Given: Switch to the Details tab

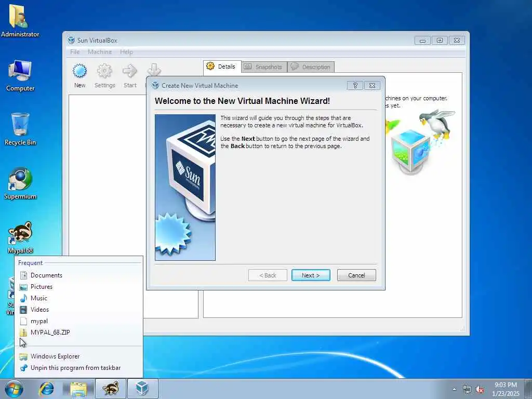Looking at the screenshot, I should click(222, 66).
